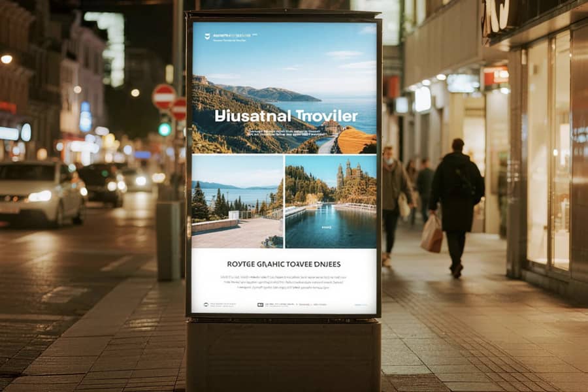Click the second, partially hidden no-entry sign

click(x=179, y=109)
